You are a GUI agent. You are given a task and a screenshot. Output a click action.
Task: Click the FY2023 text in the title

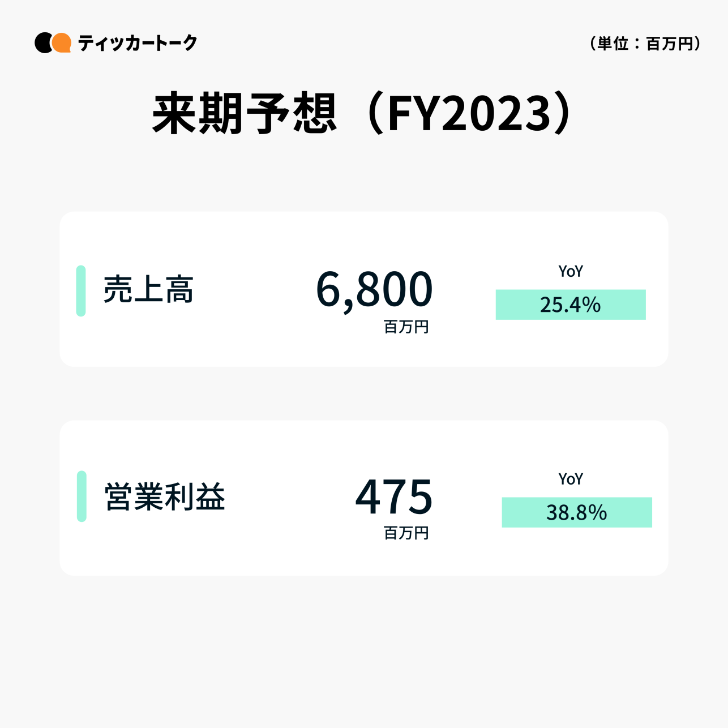469,113
